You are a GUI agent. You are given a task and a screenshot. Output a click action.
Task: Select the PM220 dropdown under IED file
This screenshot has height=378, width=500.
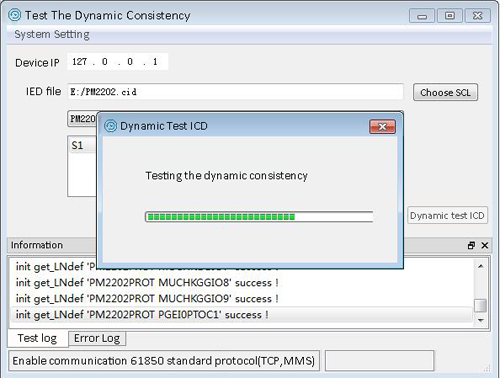click(82, 119)
